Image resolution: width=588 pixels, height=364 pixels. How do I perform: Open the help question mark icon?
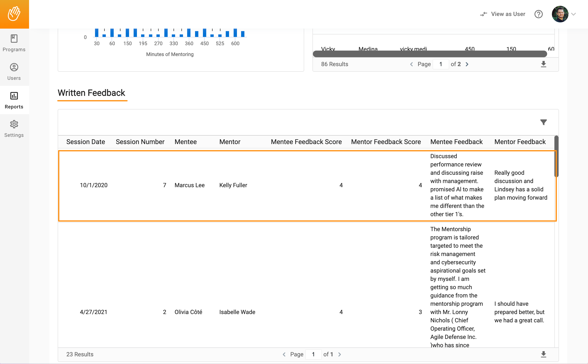538,14
